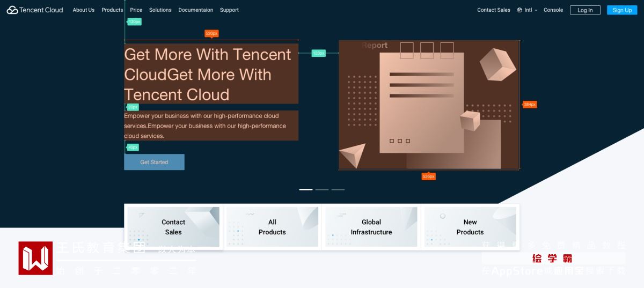Open the Products menu
644x288 pixels.
pyautogui.click(x=112, y=10)
